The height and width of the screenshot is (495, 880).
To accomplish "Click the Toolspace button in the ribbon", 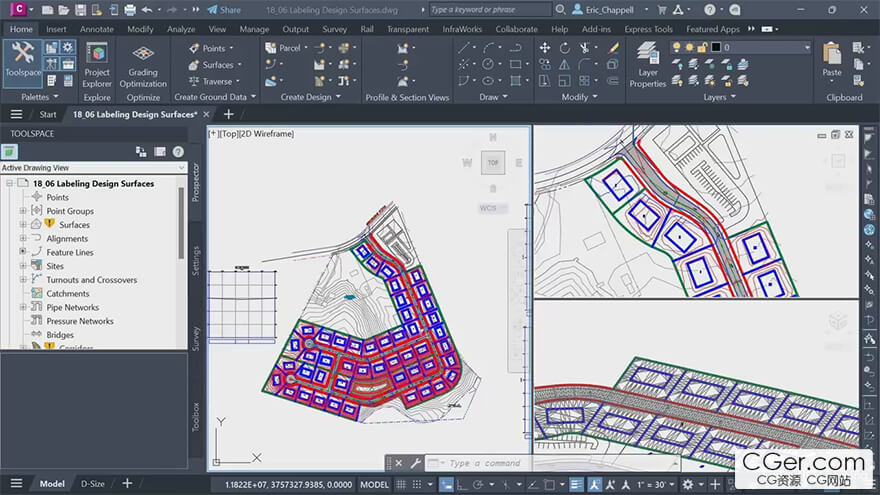I will click(x=22, y=60).
